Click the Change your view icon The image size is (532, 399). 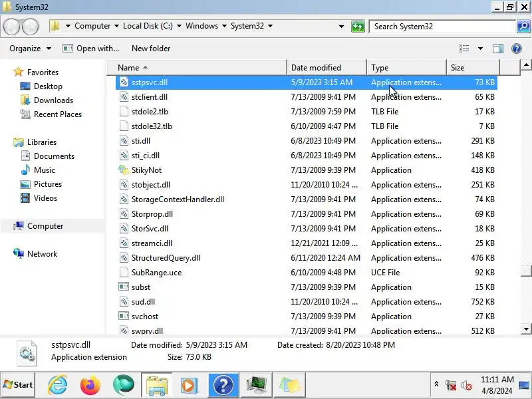click(464, 49)
